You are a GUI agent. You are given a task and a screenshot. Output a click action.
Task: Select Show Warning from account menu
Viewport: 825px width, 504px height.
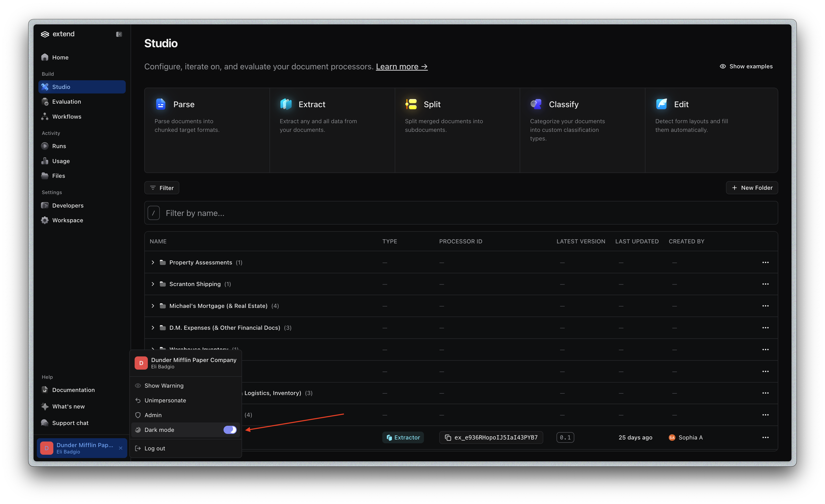click(x=186, y=386)
